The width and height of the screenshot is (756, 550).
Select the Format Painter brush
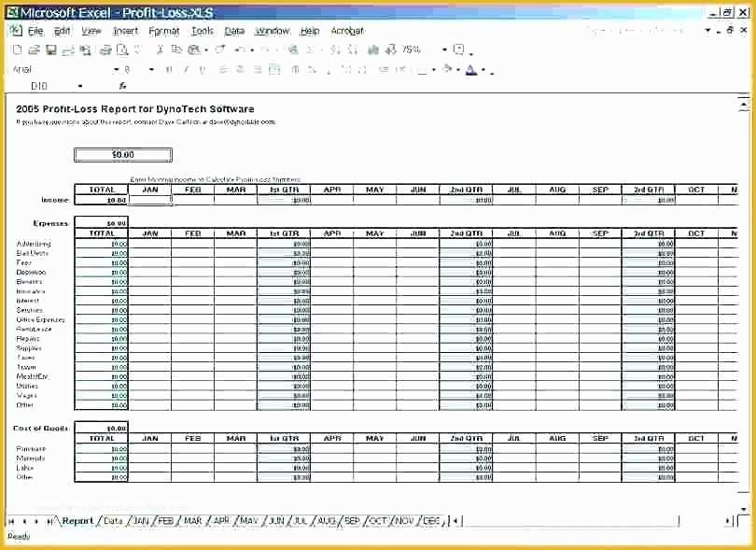221,49
